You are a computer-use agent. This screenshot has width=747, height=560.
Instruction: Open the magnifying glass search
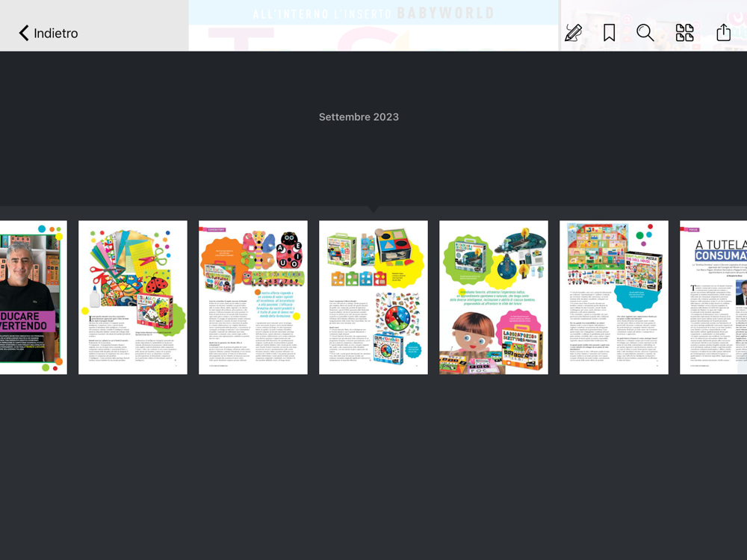tap(645, 33)
